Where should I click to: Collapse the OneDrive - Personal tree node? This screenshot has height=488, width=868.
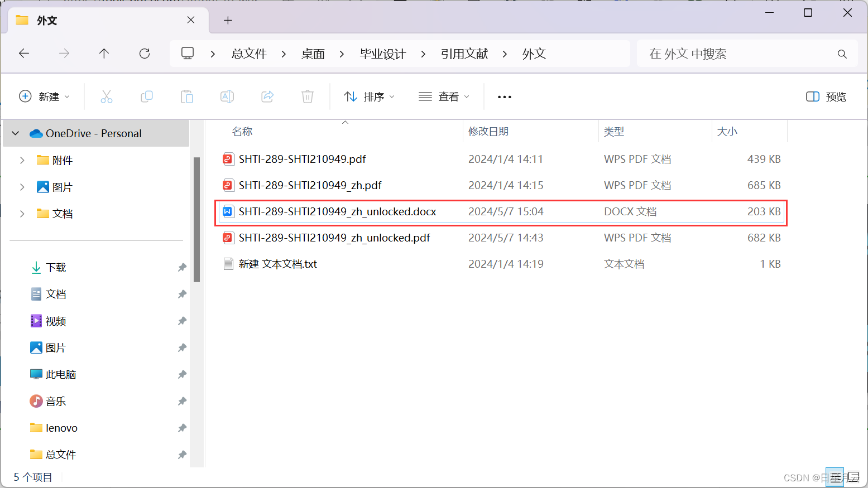tap(16, 133)
